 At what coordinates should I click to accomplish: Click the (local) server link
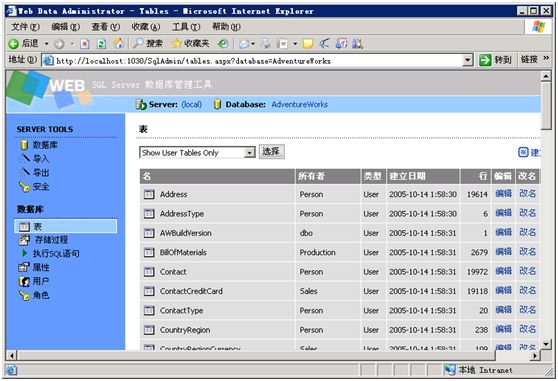click(x=191, y=105)
